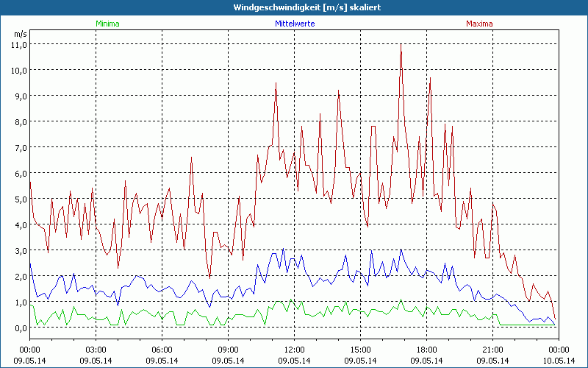Click the red Maxima legend label
Image resolution: width=588 pixels, height=368 pixels.
[480, 24]
